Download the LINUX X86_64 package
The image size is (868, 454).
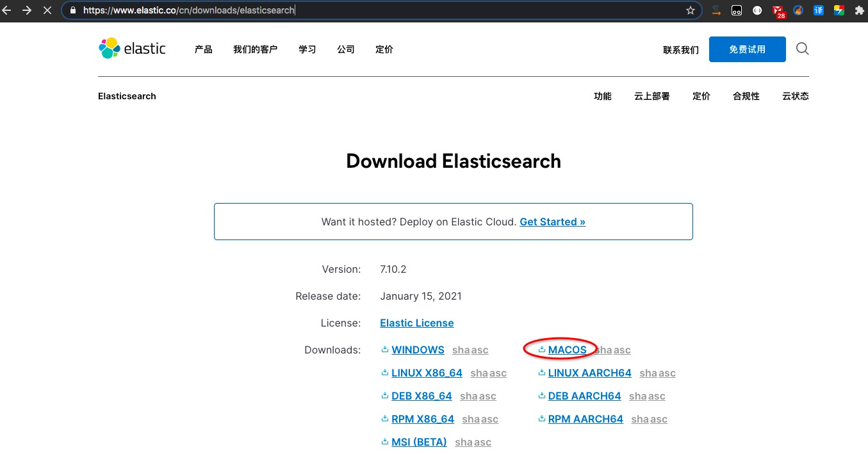click(427, 373)
